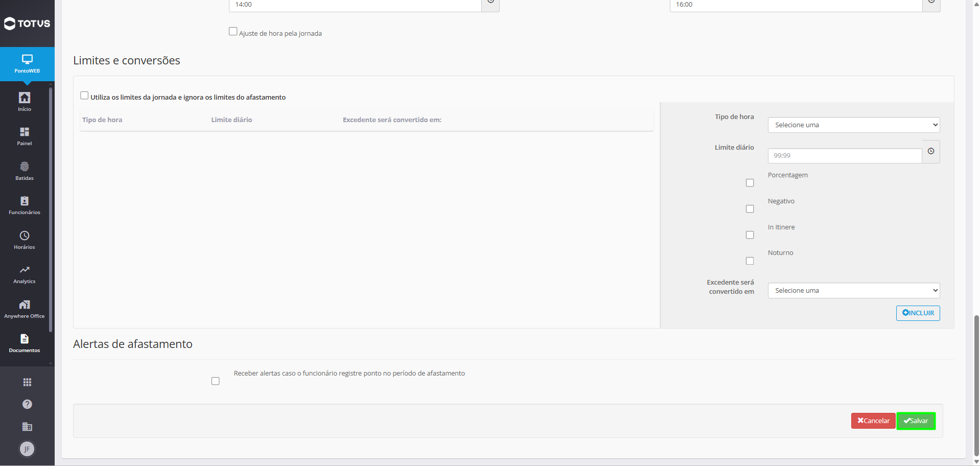Open the PontoWEB module
Image resolution: width=980 pixels, height=466 pixels.
(27, 64)
